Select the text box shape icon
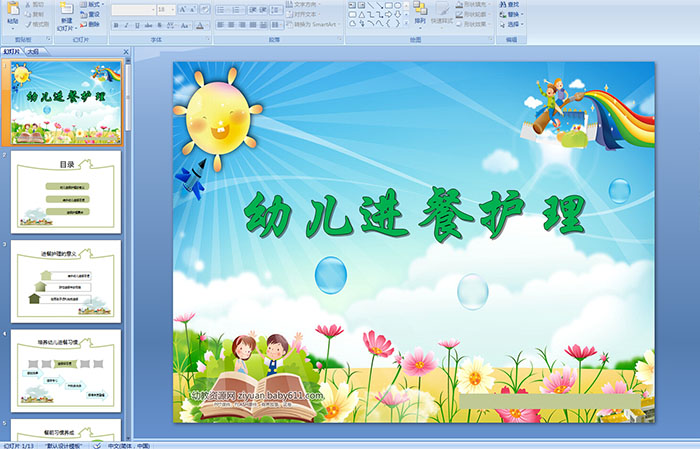The width and height of the screenshot is (700, 449). pos(352,5)
